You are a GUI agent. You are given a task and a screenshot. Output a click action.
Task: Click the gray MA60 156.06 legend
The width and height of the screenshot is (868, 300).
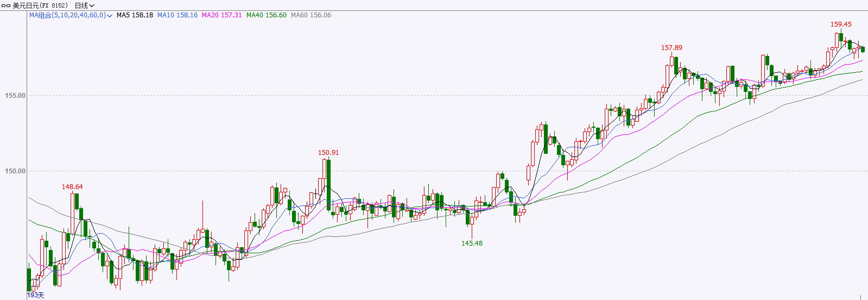click(x=311, y=15)
